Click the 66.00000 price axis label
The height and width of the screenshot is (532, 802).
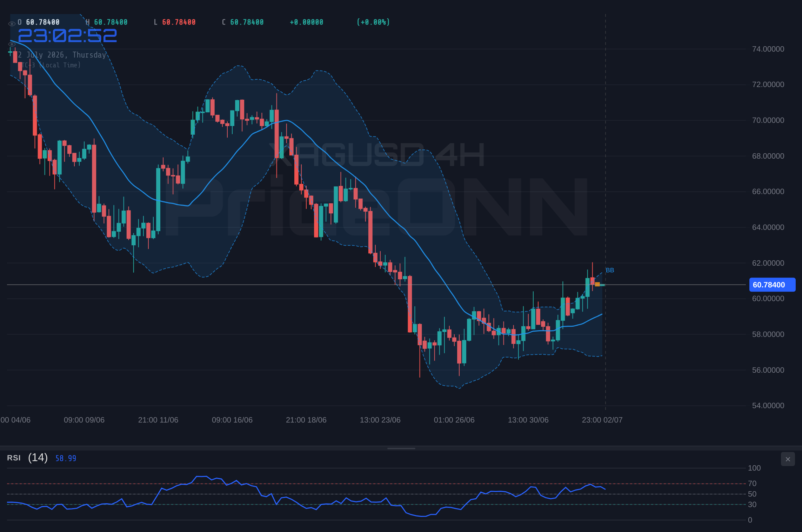768,192
